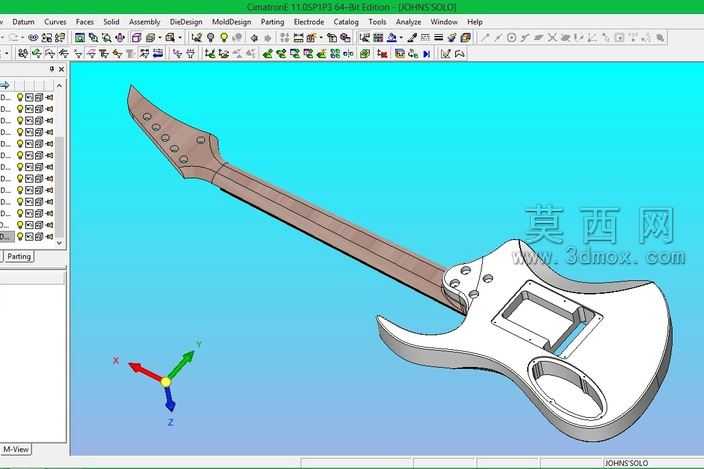
Task: Click the first green part icon, second toolbar
Action: [268, 54]
